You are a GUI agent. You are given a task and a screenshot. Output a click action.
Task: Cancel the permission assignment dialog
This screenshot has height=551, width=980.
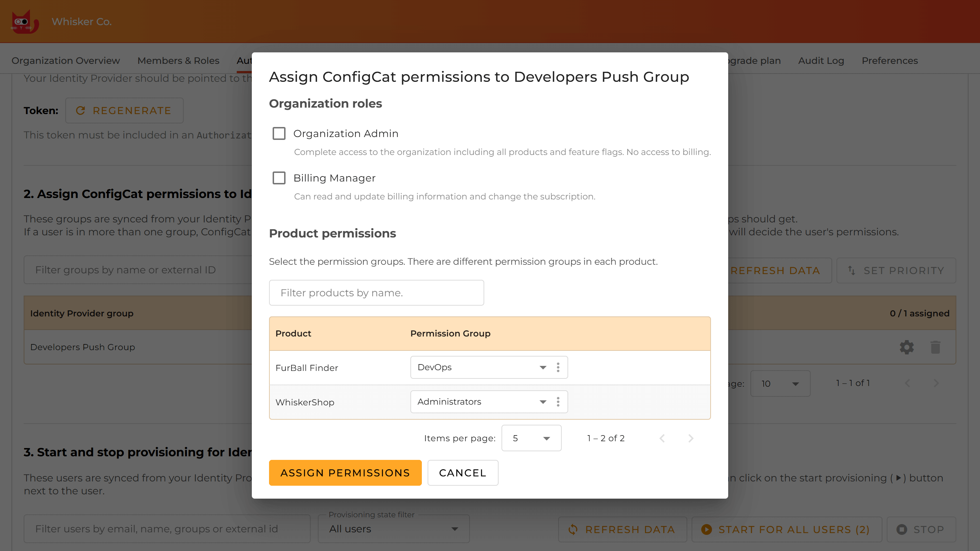tap(463, 472)
